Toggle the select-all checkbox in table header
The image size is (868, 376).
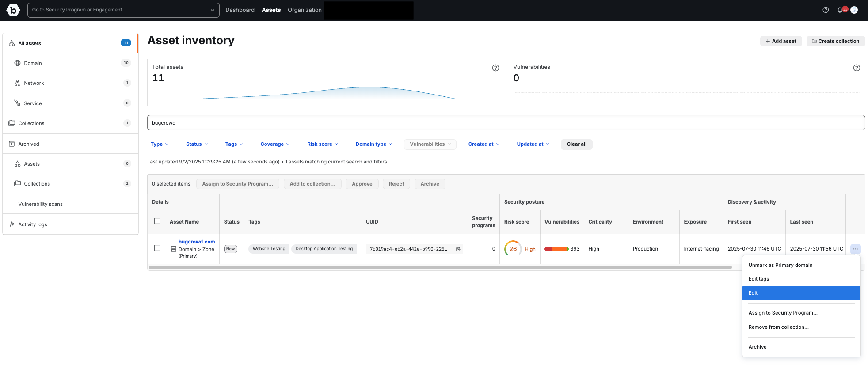[157, 221]
